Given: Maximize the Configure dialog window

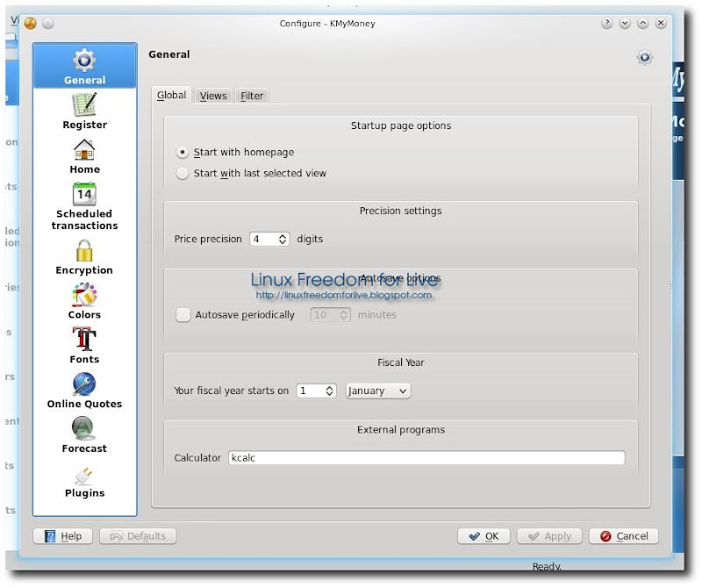Looking at the screenshot, I should click(x=642, y=24).
